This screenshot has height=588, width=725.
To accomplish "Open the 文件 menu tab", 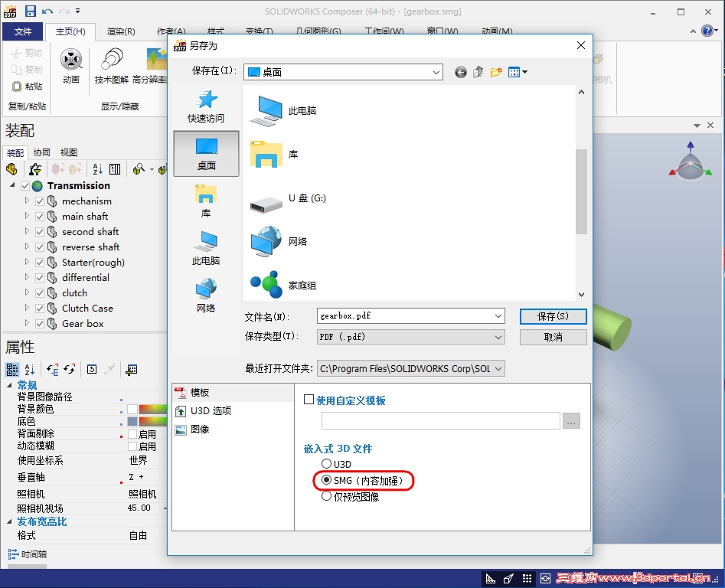I will click(23, 31).
